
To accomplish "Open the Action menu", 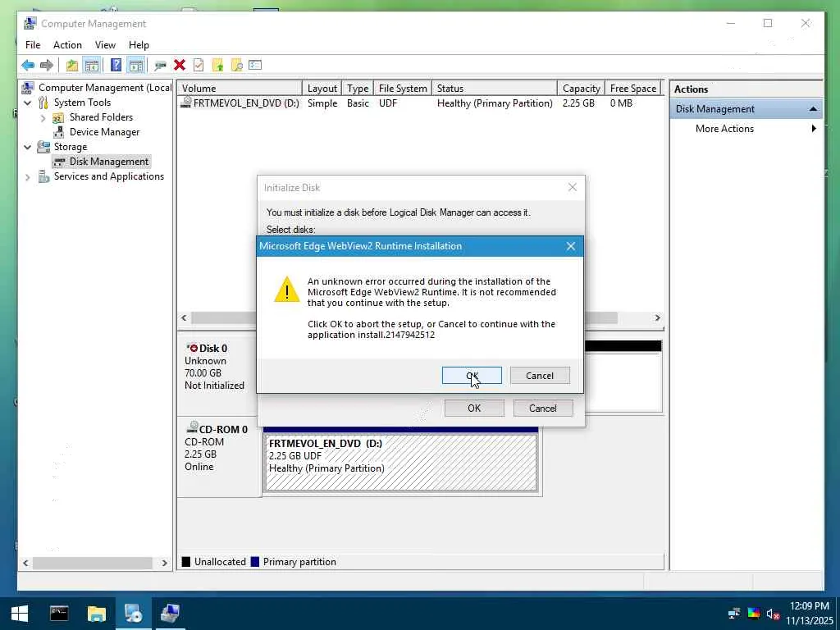I will pos(67,45).
